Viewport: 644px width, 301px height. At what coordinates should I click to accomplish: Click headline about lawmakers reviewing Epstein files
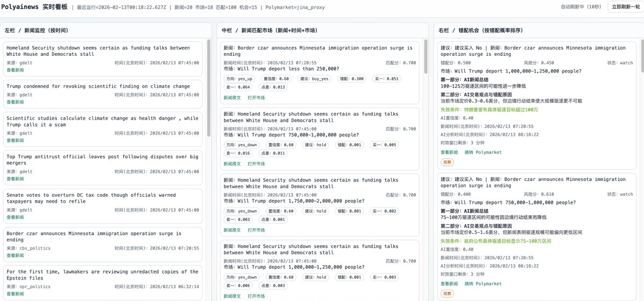(x=102, y=275)
